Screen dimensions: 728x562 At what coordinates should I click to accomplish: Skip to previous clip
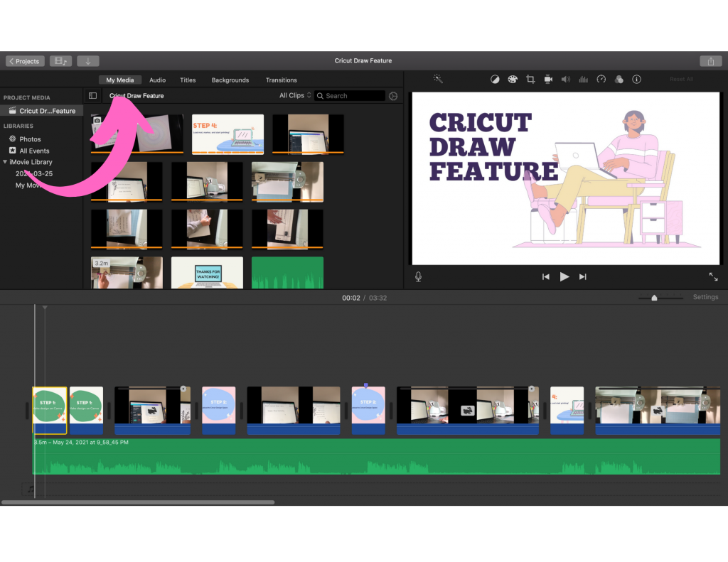545,276
